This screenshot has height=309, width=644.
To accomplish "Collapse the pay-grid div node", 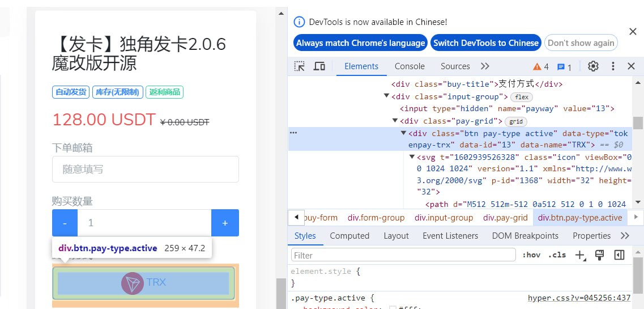I will (x=395, y=121).
